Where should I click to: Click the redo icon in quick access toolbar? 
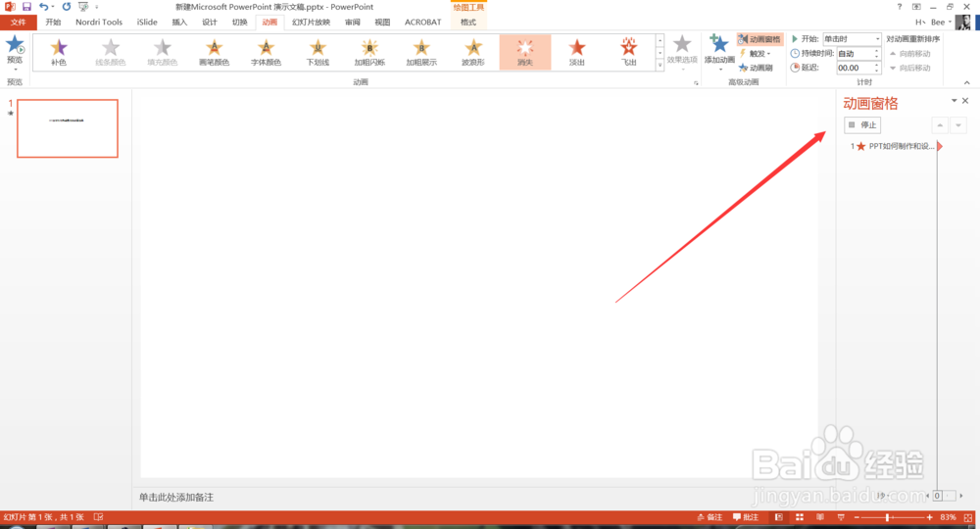point(67,6)
